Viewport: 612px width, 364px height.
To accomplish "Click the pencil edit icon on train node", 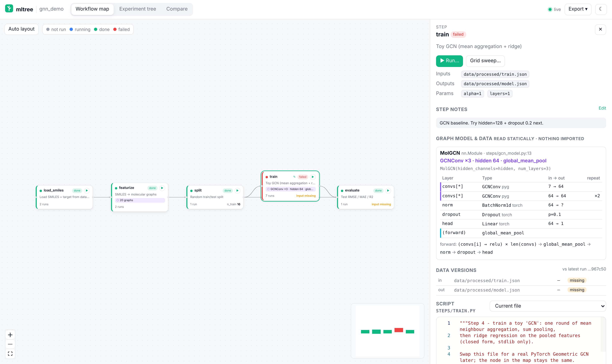I will point(294,177).
